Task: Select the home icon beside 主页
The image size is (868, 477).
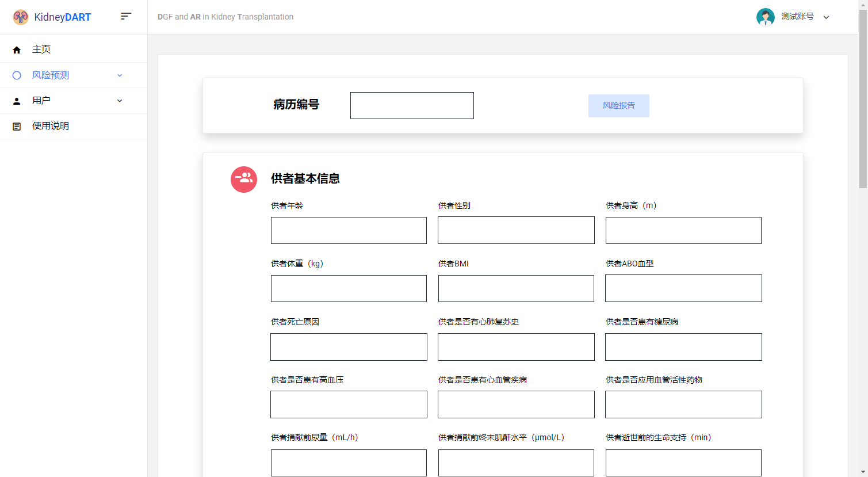Action: [x=17, y=49]
